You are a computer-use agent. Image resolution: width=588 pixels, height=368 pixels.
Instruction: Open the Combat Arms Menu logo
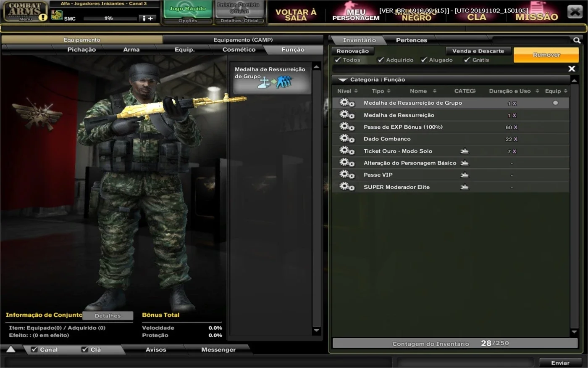click(x=25, y=11)
